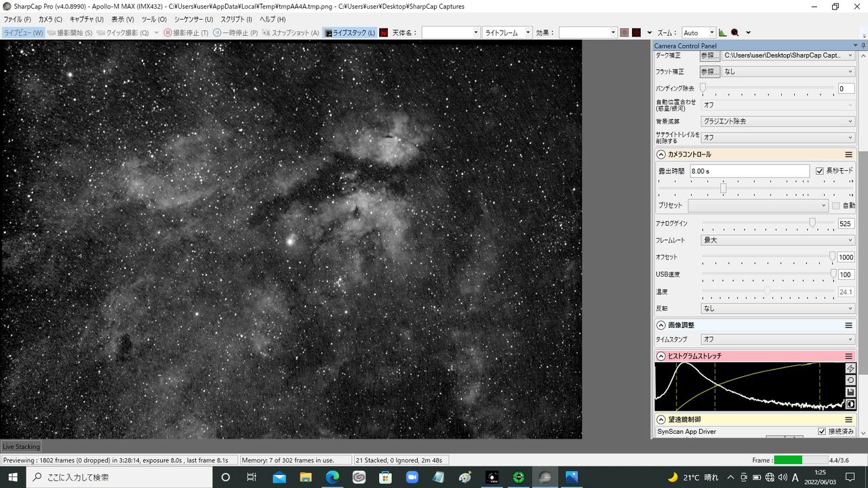The height and width of the screenshot is (488, 868).
Task: Open the プリセット dropdown
Action: 758,205
